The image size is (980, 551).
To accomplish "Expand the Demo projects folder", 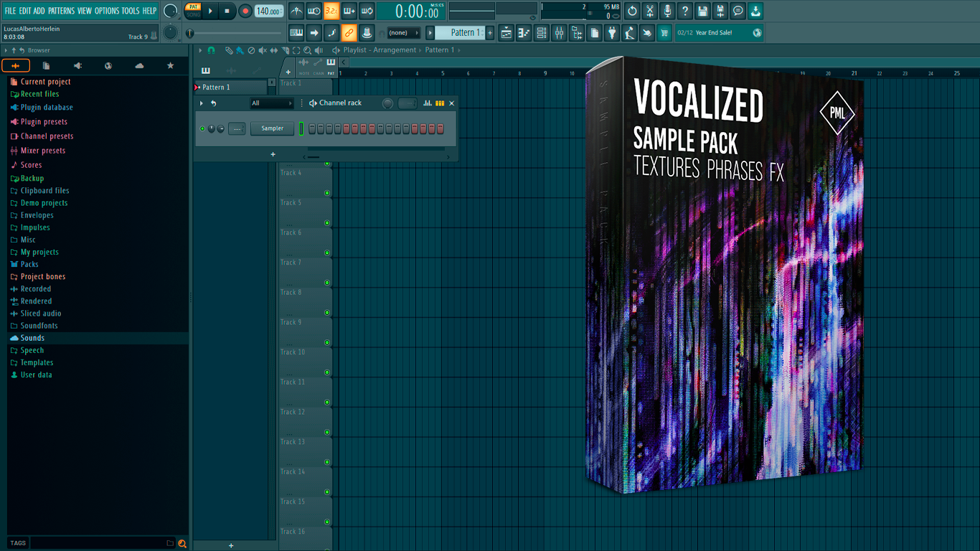I will (x=44, y=203).
